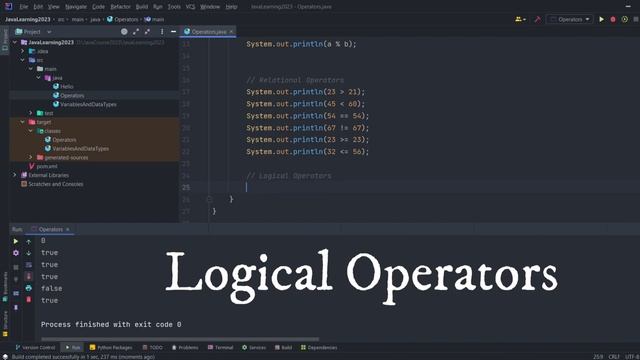Image resolution: width=640 pixels, height=360 pixels.
Task: Click the Project vertical side tab
Action: (5, 40)
